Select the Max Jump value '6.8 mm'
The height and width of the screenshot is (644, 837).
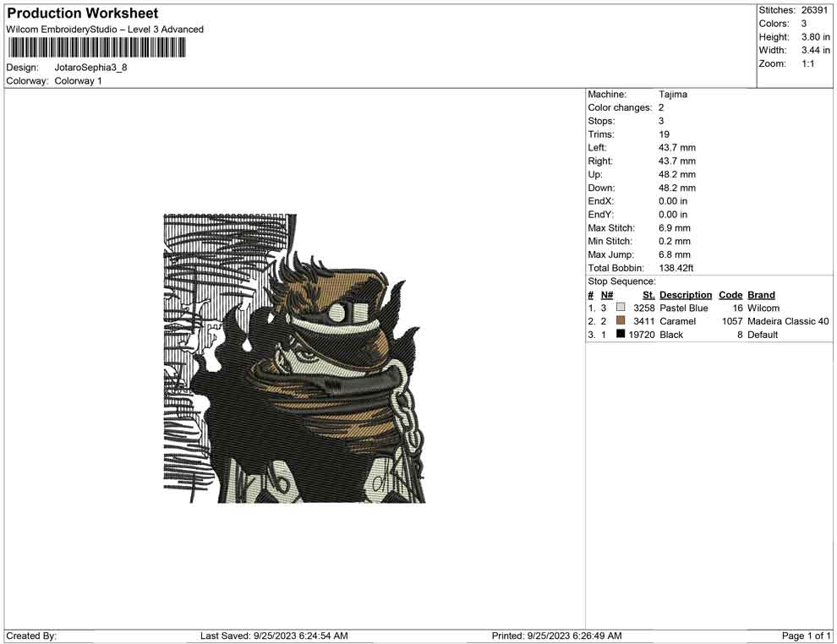click(x=674, y=254)
